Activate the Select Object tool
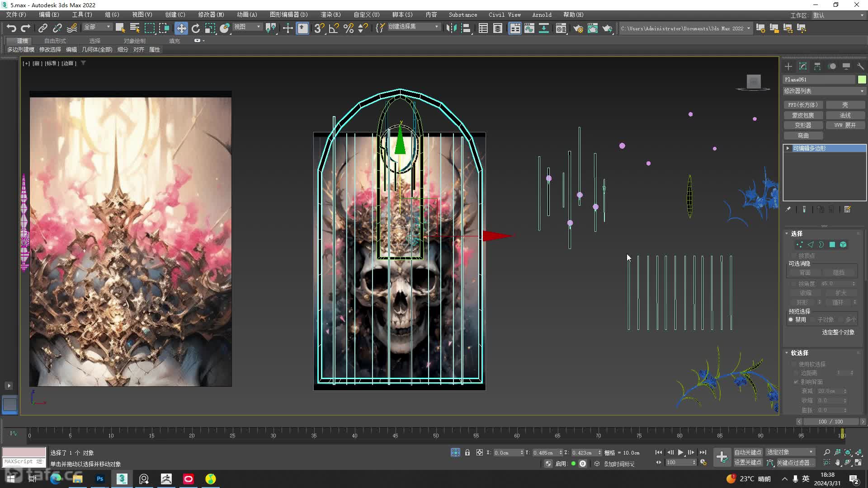Image resolution: width=868 pixels, height=488 pixels. tap(120, 28)
